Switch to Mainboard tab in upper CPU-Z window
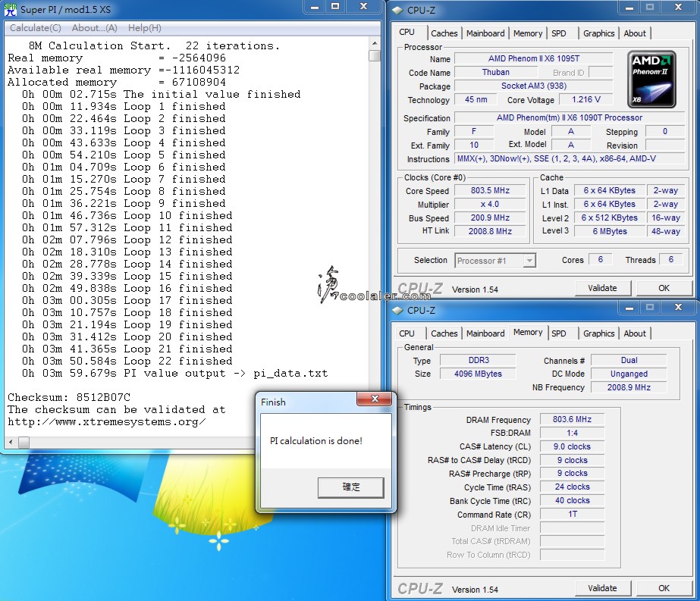The height and width of the screenshot is (601, 700). pyautogui.click(x=485, y=33)
